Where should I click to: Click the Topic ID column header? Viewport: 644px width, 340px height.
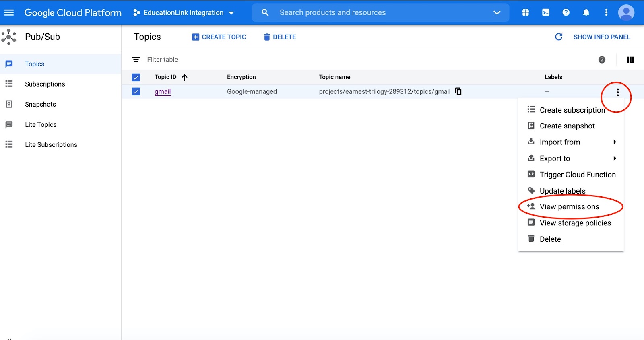[165, 77]
